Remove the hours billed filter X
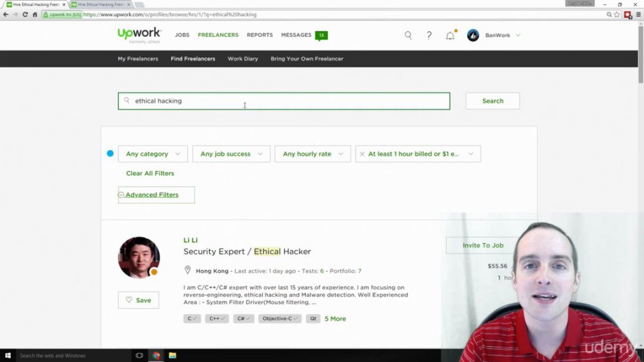Image resolution: width=644 pixels, height=362 pixels. (x=362, y=154)
